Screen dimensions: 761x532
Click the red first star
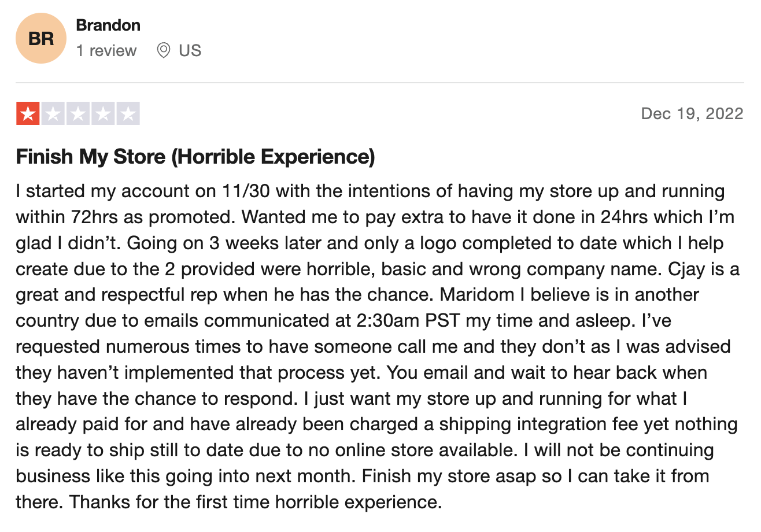(28, 114)
